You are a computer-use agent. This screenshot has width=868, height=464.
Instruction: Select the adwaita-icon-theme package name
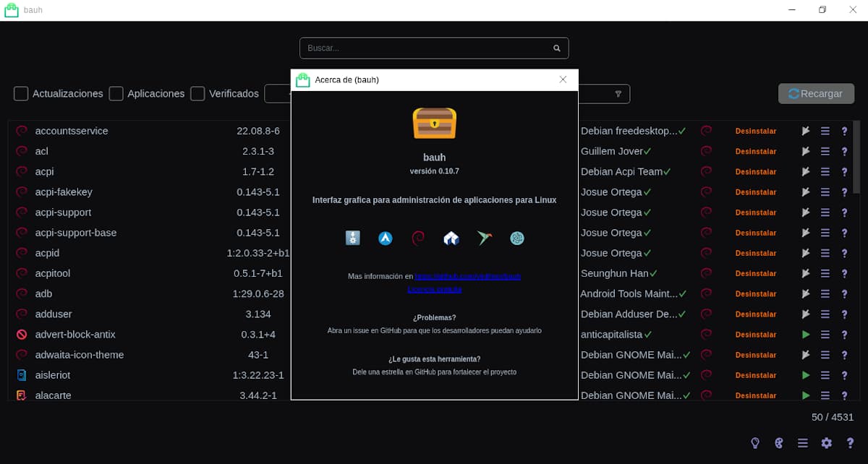[x=80, y=355]
